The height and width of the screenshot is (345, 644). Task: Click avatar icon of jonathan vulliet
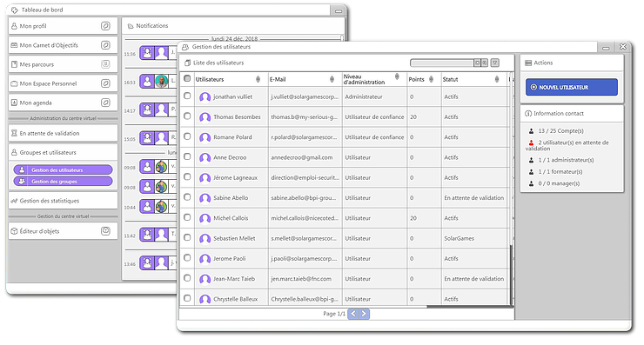point(205,97)
